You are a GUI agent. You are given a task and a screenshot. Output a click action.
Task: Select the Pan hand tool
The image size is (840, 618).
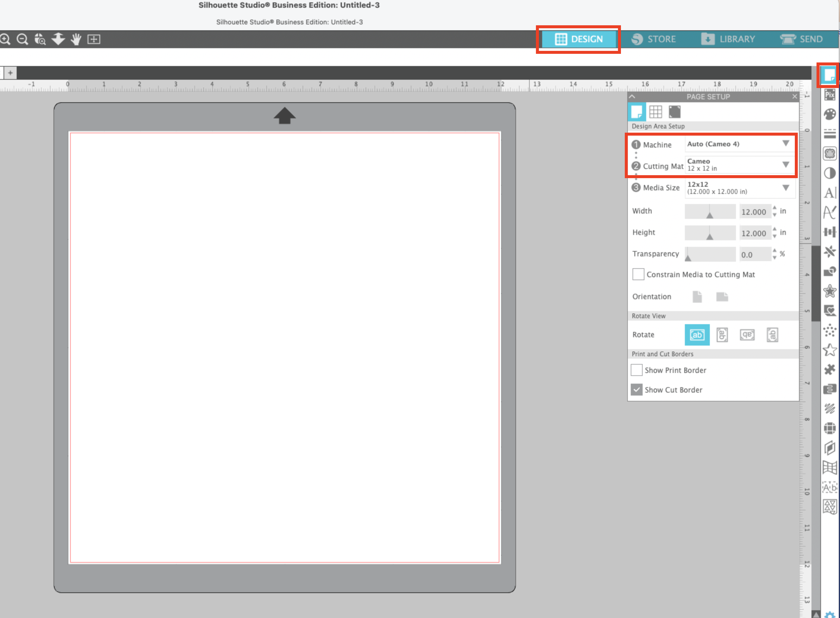(x=76, y=39)
